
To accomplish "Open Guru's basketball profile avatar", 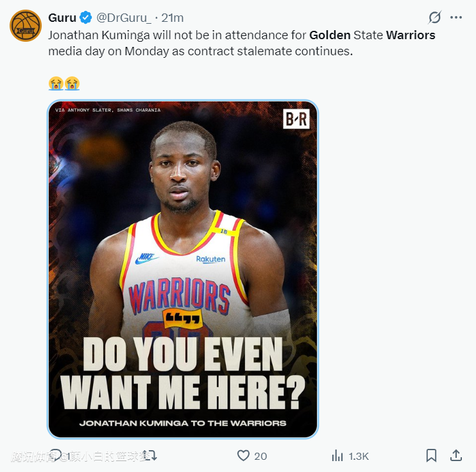I will point(26,26).
